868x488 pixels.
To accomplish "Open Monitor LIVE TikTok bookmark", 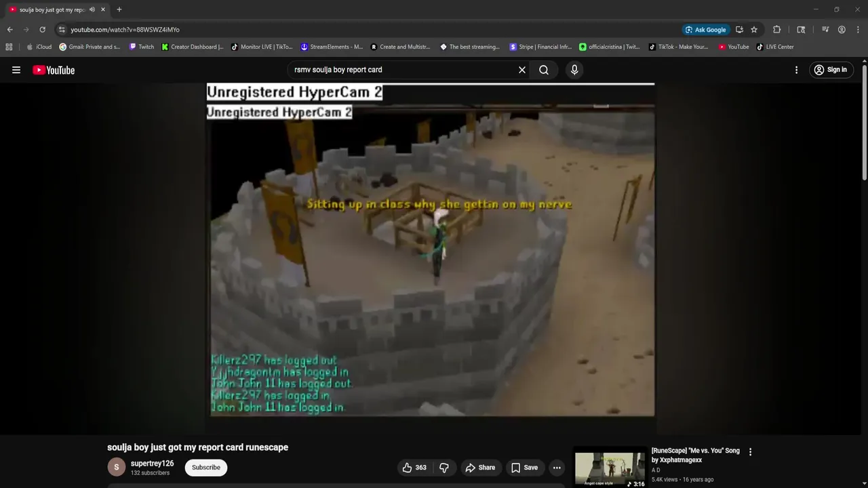I will (x=262, y=47).
